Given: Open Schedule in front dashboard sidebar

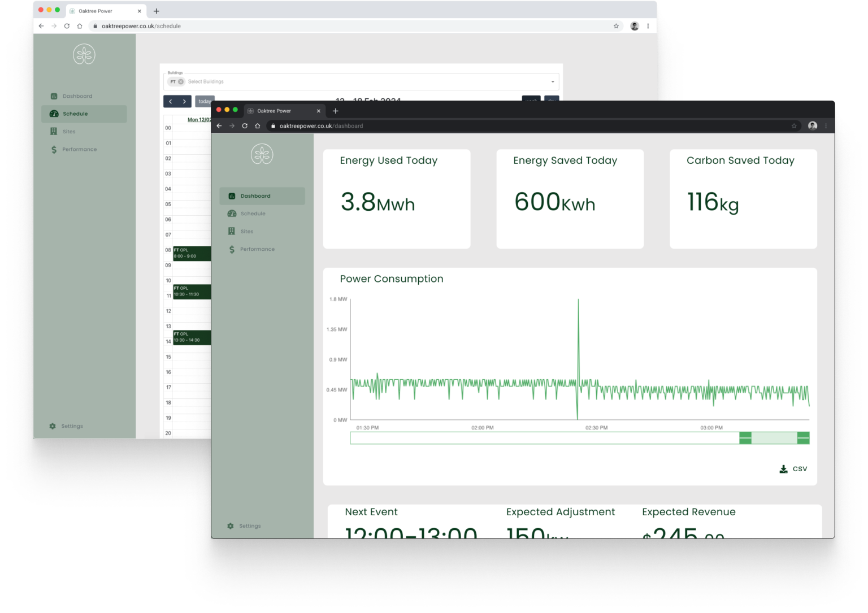Looking at the screenshot, I should tap(253, 214).
